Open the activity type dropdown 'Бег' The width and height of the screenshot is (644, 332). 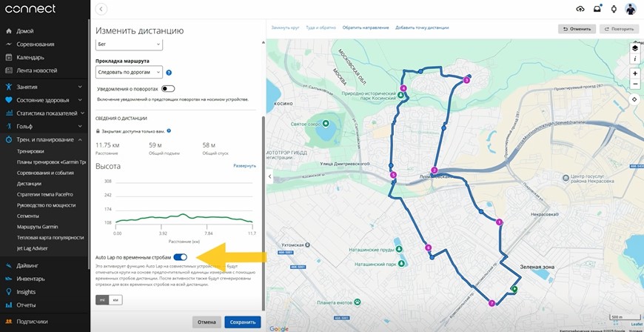(x=129, y=44)
